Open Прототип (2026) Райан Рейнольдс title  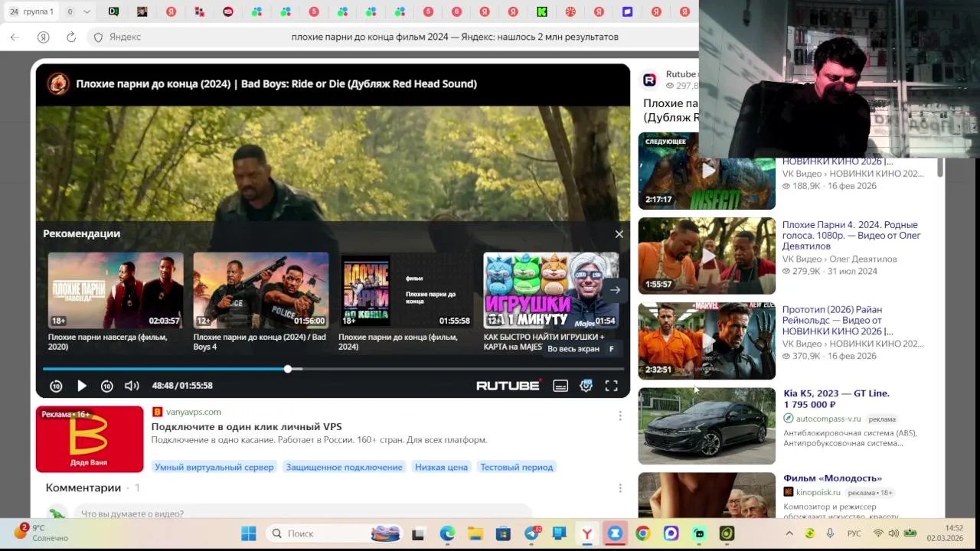pos(838,321)
